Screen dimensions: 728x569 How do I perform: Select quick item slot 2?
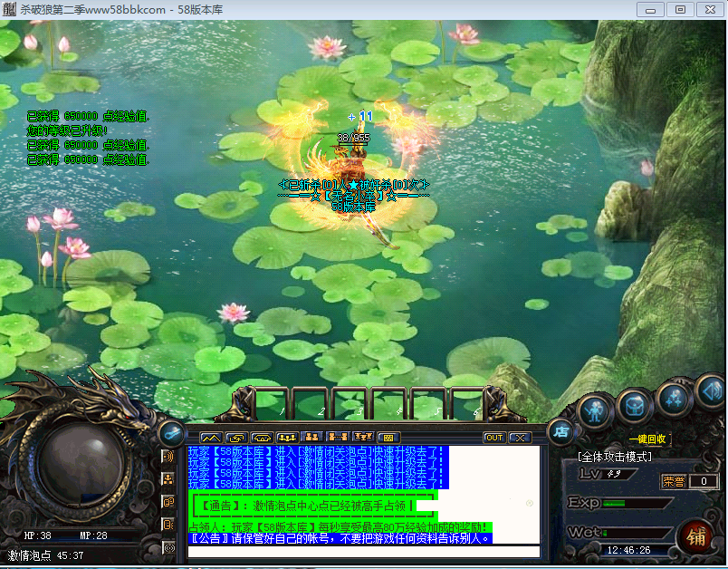click(311, 403)
